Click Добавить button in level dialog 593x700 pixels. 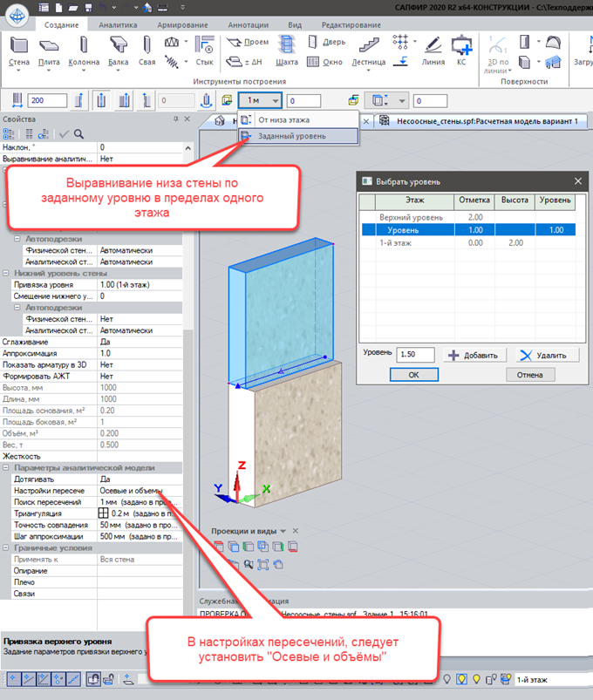[x=474, y=355]
